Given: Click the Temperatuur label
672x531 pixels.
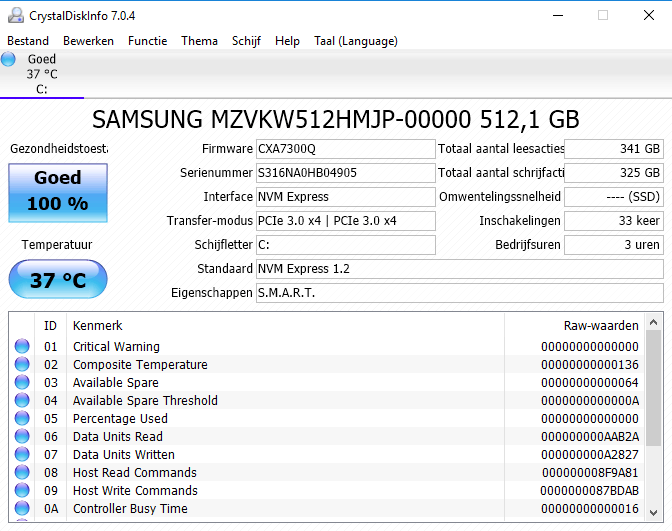Looking at the screenshot, I should (x=57, y=245).
